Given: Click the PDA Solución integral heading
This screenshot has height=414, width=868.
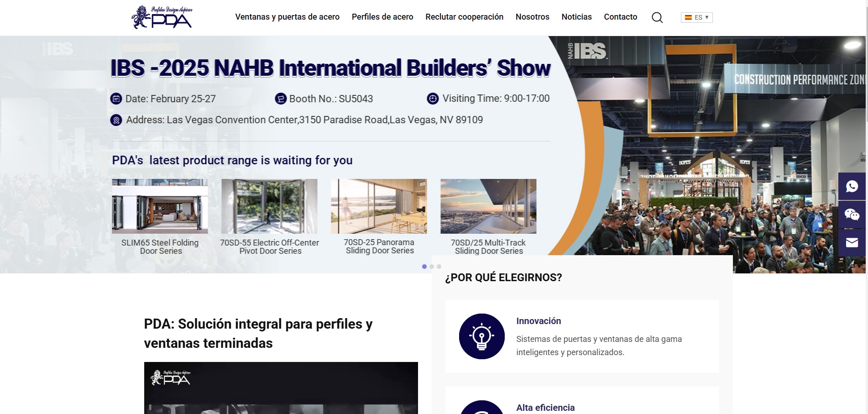Looking at the screenshot, I should tap(258, 333).
